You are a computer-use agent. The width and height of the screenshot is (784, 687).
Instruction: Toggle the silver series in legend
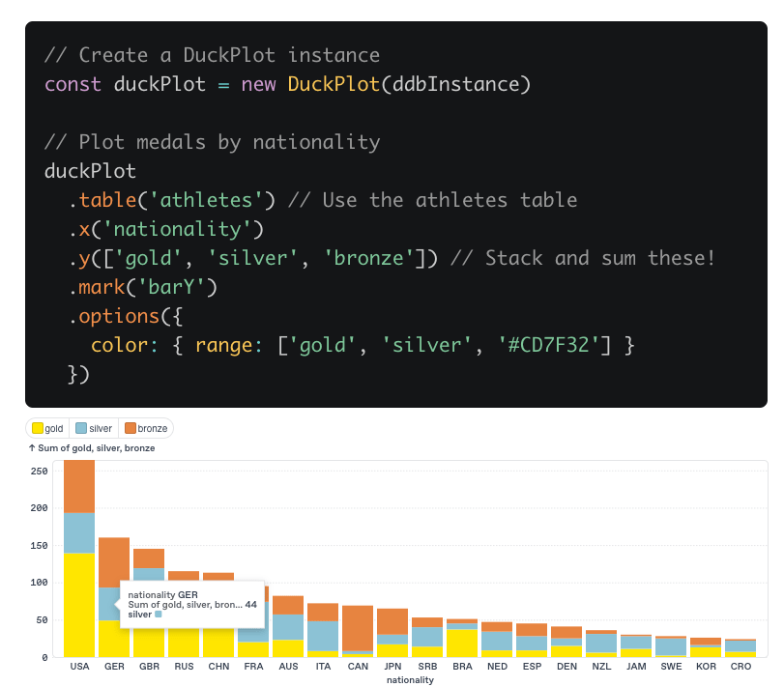(94, 428)
